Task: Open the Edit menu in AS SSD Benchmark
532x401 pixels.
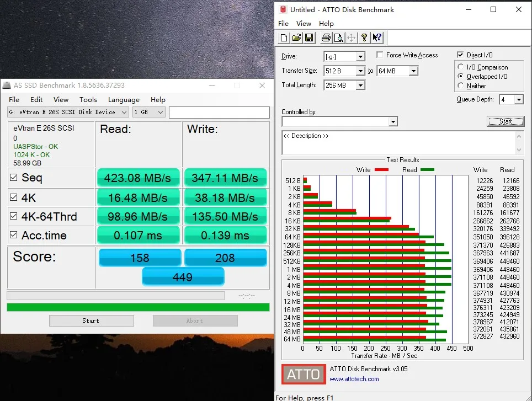Action: tap(36, 100)
